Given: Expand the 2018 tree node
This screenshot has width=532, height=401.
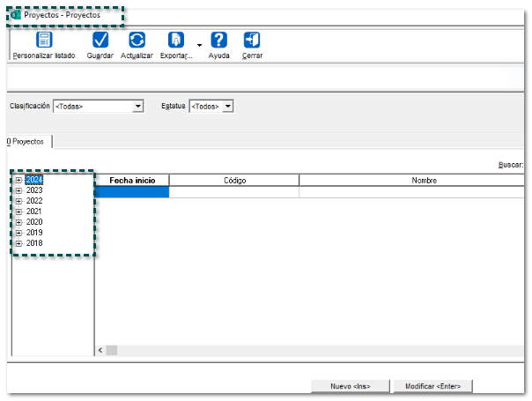Looking at the screenshot, I should point(18,243).
